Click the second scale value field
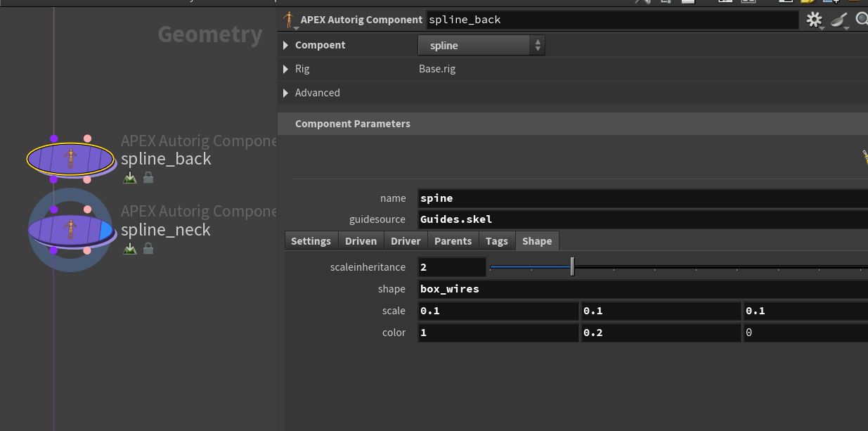 click(x=661, y=311)
